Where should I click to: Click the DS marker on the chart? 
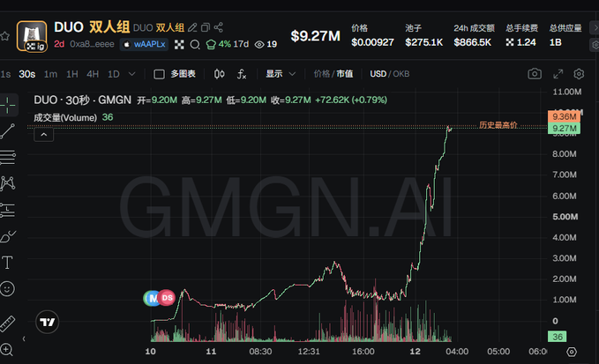pos(167,298)
